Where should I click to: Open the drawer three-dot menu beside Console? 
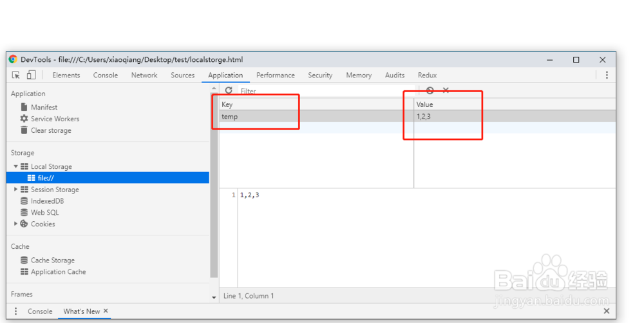point(15,311)
